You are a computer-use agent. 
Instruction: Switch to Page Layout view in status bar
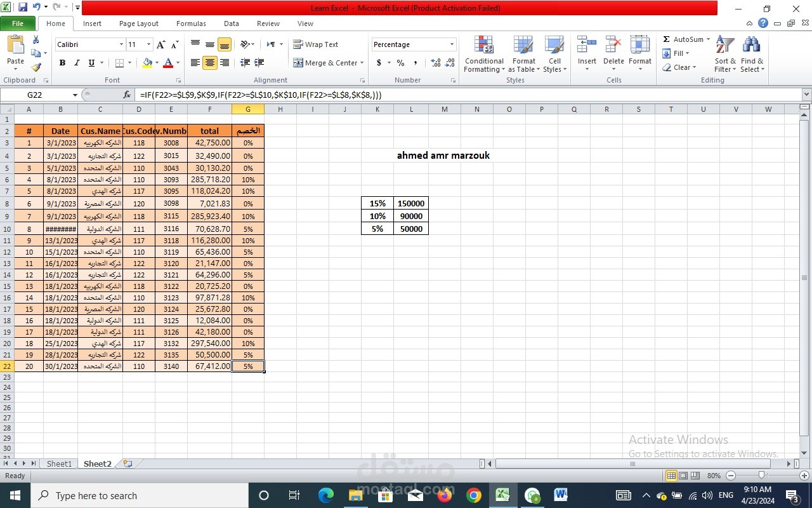pos(683,476)
